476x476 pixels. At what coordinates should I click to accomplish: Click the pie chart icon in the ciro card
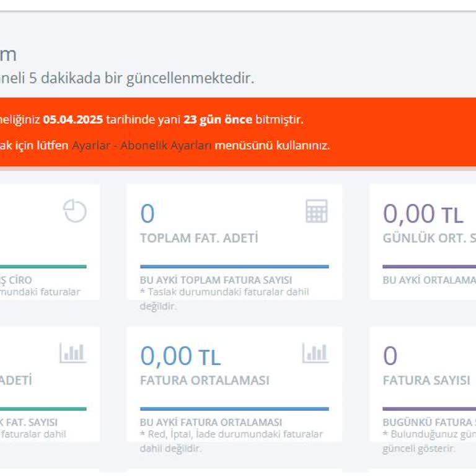coord(75,211)
